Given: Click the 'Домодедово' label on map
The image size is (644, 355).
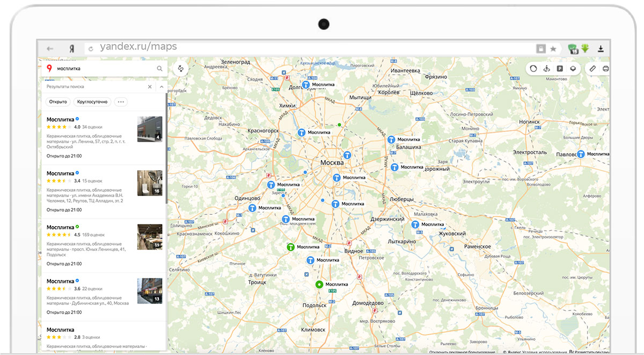Looking at the screenshot, I should click(369, 303).
